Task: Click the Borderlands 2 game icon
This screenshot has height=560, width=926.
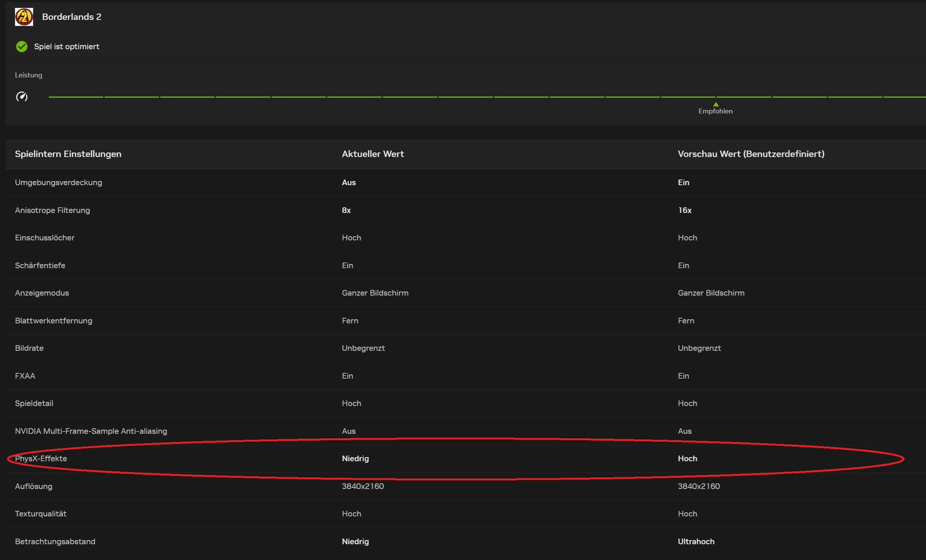Action: tap(24, 17)
